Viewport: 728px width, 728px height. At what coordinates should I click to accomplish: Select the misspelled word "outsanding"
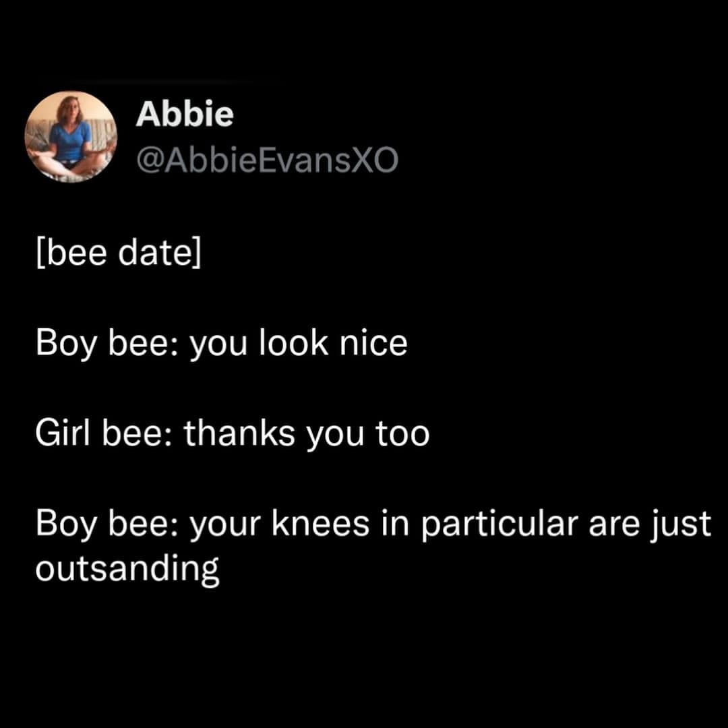click(x=127, y=570)
